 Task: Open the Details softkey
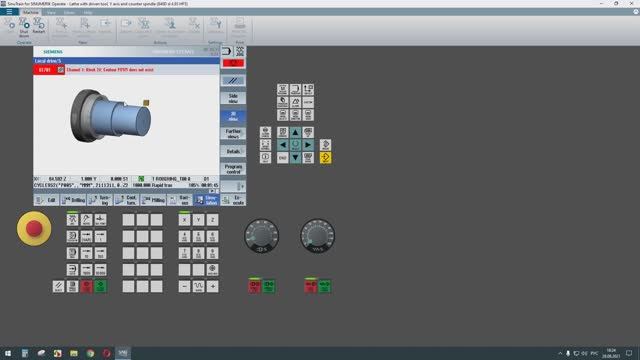233,151
